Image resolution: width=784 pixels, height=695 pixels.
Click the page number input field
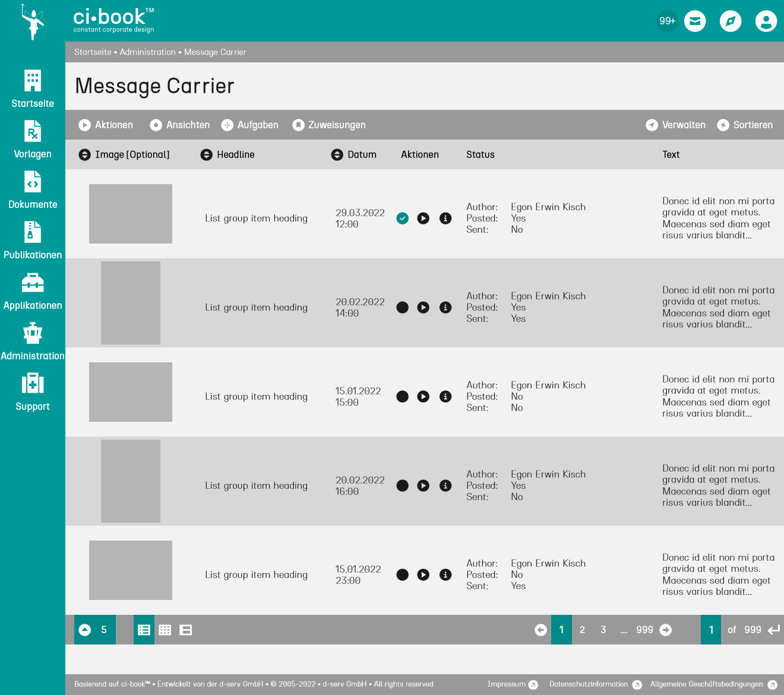(x=711, y=630)
